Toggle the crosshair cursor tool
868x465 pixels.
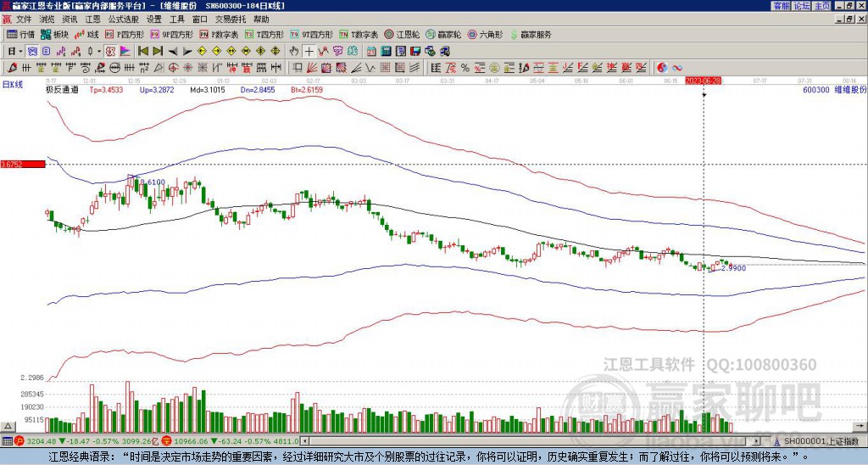tap(309, 52)
